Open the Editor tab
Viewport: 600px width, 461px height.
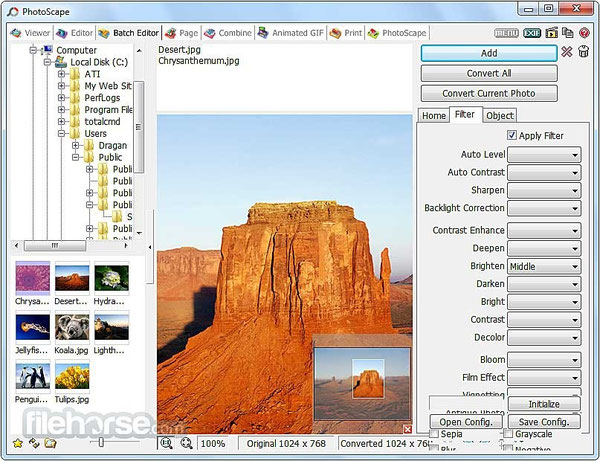click(x=75, y=33)
